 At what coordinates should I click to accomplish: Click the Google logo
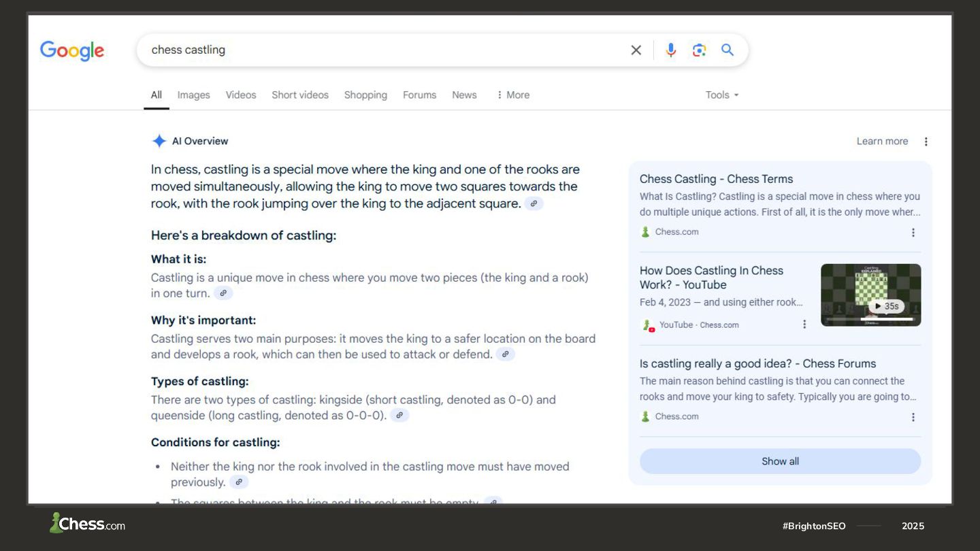point(72,50)
